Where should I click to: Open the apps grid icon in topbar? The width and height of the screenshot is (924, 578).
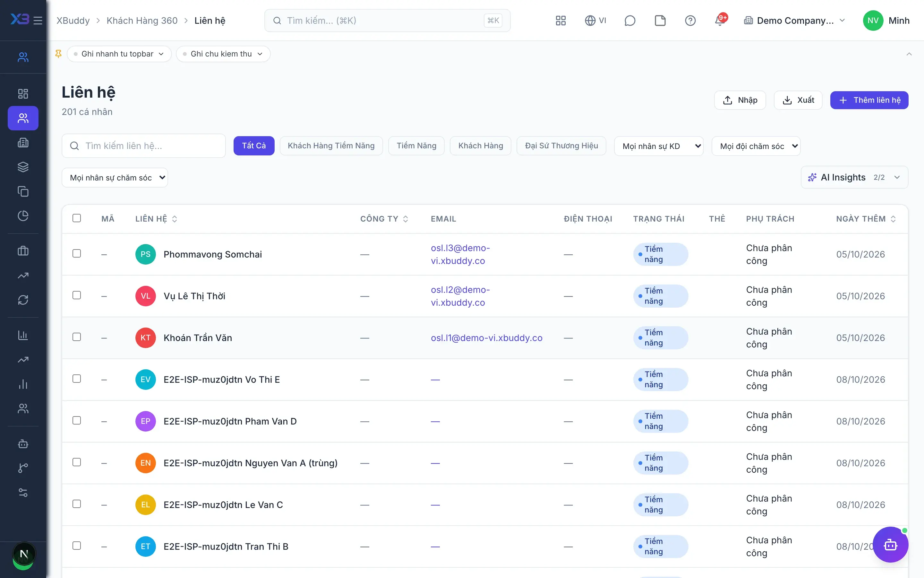(560, 21)
